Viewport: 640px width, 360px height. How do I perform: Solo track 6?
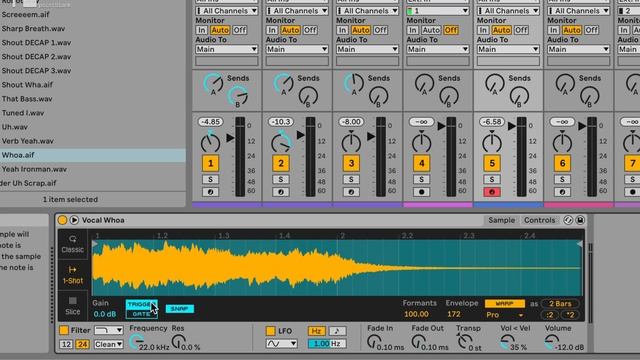(562, 179)
